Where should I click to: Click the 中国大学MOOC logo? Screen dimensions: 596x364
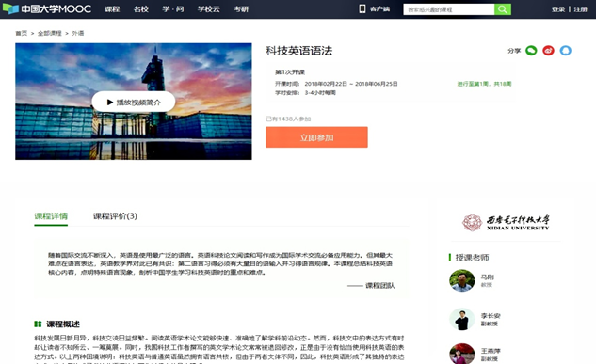[47, 8]
